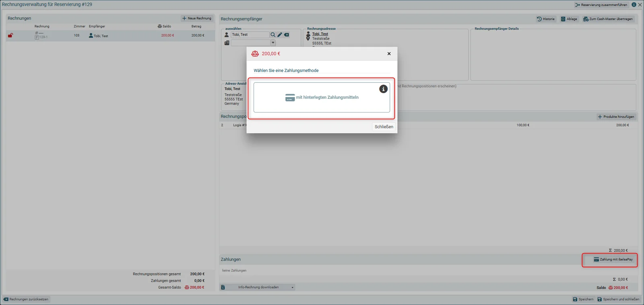Open the Ablage archive
This screenshot has width=644, height=305.
pos(569,19)
